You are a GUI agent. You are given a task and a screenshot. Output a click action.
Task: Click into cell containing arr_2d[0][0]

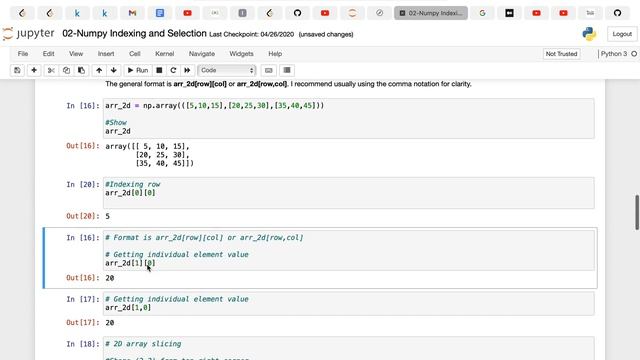point(349,193)
